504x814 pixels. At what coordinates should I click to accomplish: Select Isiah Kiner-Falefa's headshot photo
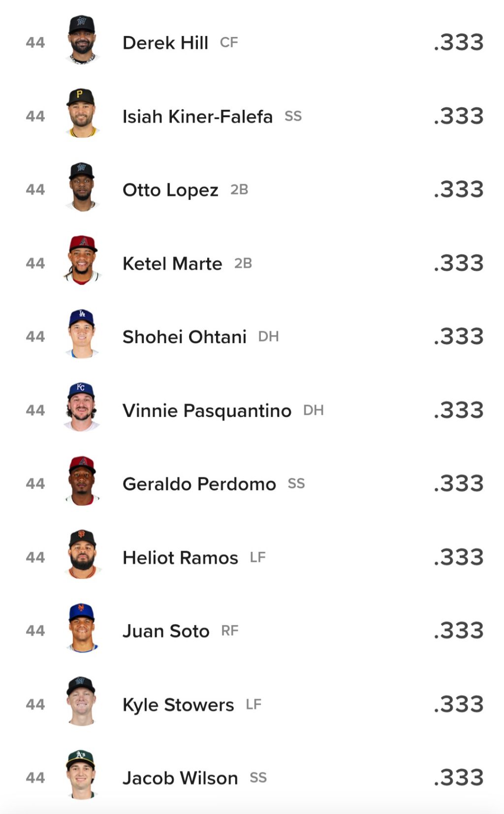point(82,113)
